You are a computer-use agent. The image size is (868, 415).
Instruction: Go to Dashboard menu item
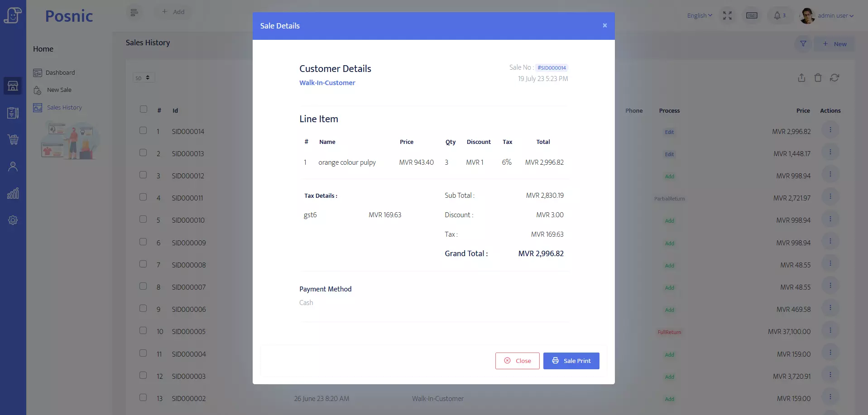pos(60,73)
